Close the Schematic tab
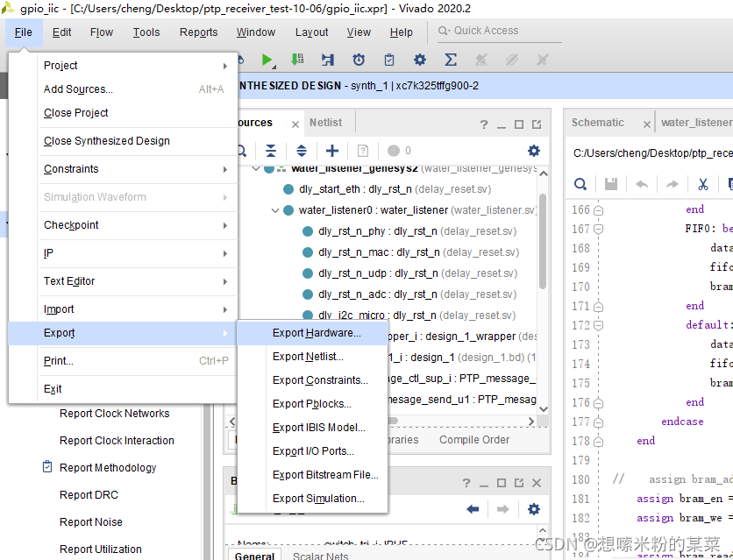This screenshot has height=560, width=733. tap(646, 124)
